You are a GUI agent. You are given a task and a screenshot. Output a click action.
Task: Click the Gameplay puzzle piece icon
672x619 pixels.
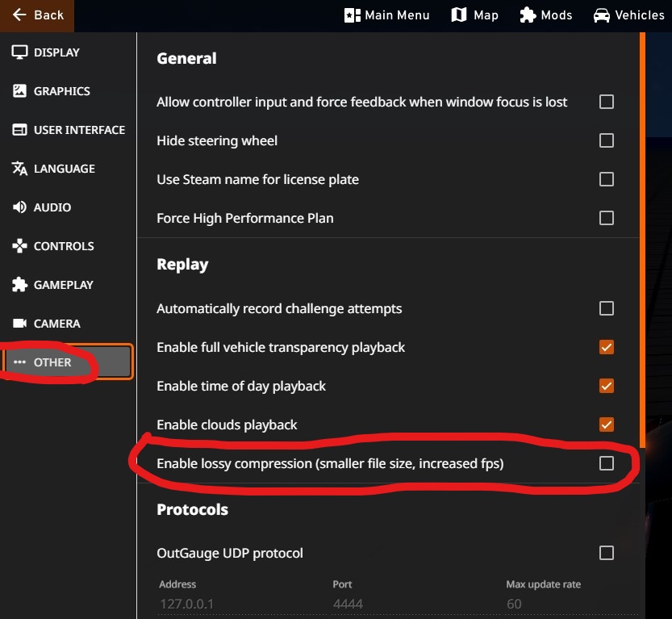point(19,285)
